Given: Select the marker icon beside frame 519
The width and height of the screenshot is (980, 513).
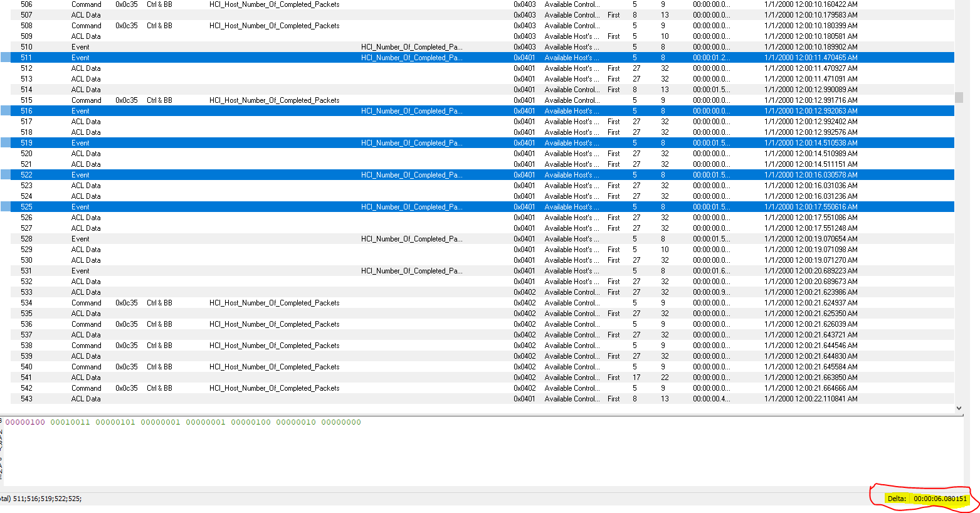Looking at the screenshot, I should (x=4, y=142).
